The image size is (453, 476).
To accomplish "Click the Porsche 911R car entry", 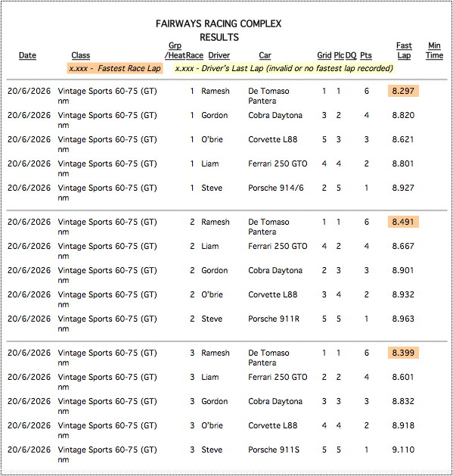I will click(274, 319).
